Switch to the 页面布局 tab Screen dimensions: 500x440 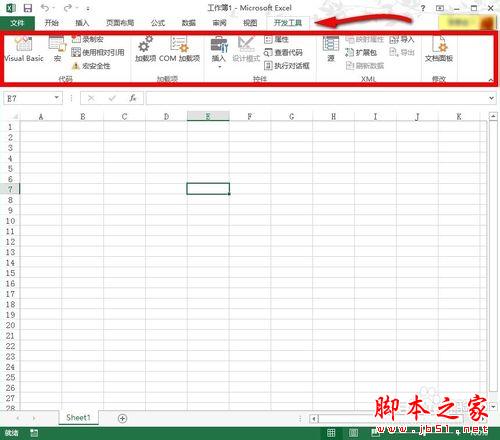[x=120, y=23]
